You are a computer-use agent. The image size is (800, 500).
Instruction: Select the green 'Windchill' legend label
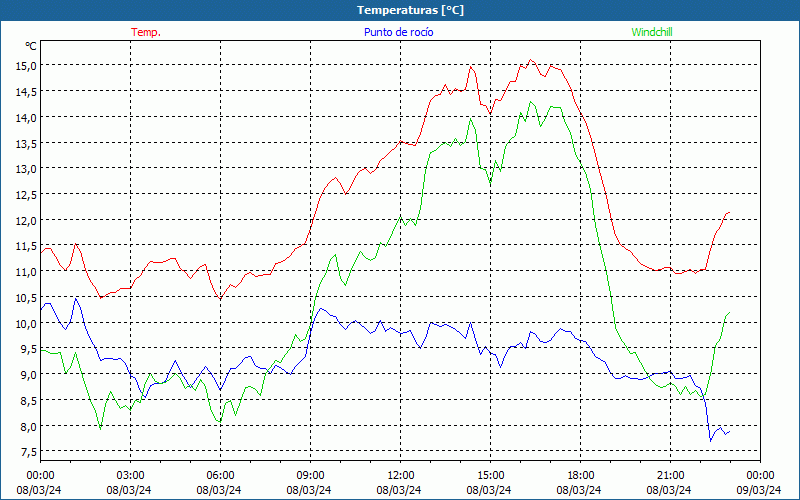tap(652, 32)
